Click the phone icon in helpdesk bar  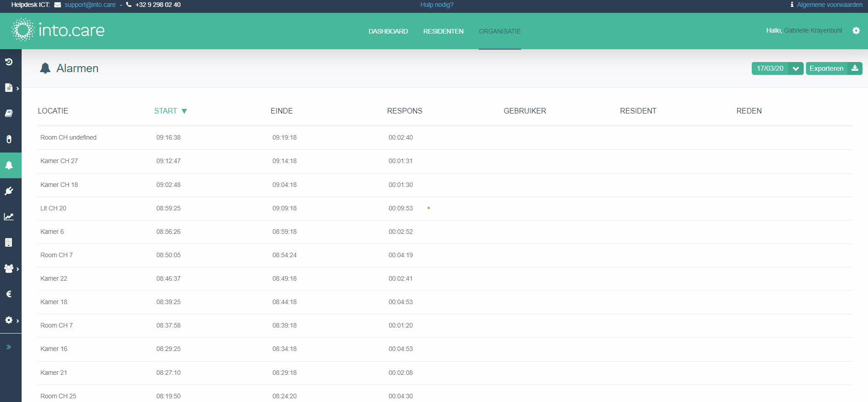[129, 5]
